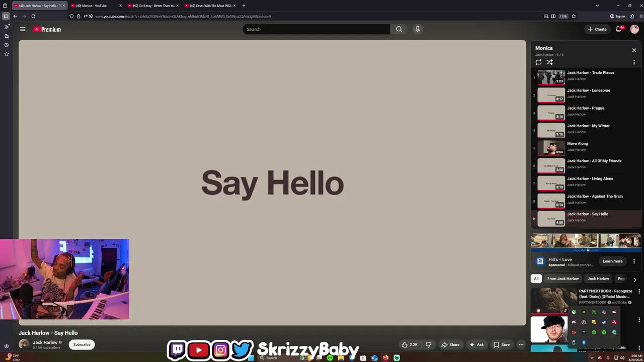
Task: Open the Monica playlist options menu
Action: coord(634,62)
